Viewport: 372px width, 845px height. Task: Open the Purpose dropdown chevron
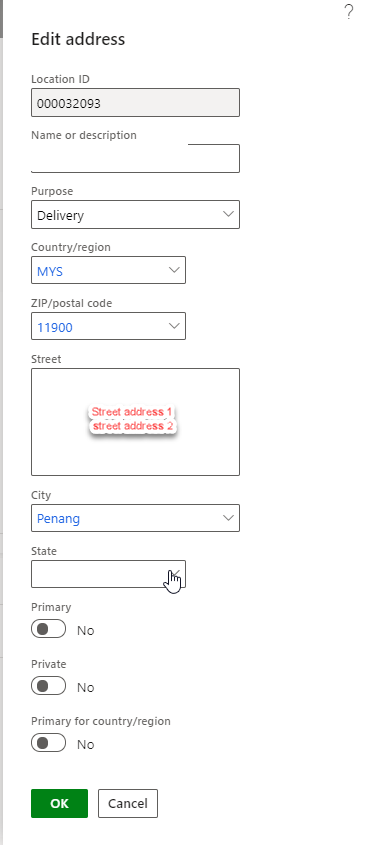(228, 214)
